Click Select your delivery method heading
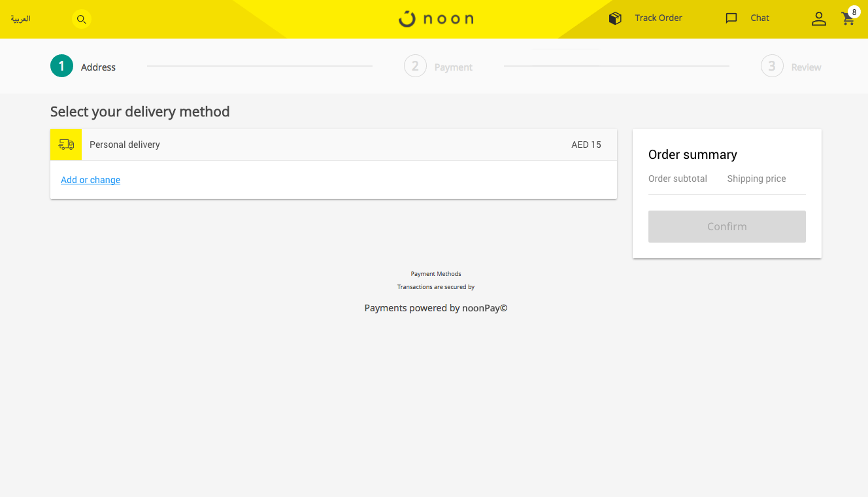Viewport: 868px width, 497px height. point(140,112)
